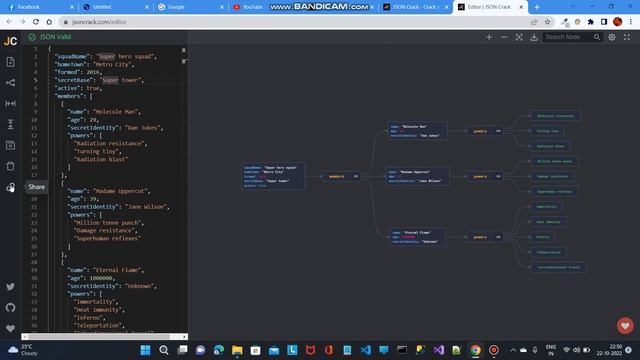Select the root squadName graph node
640x360 pixels.
pyautogui.click(x=273, y=176)
